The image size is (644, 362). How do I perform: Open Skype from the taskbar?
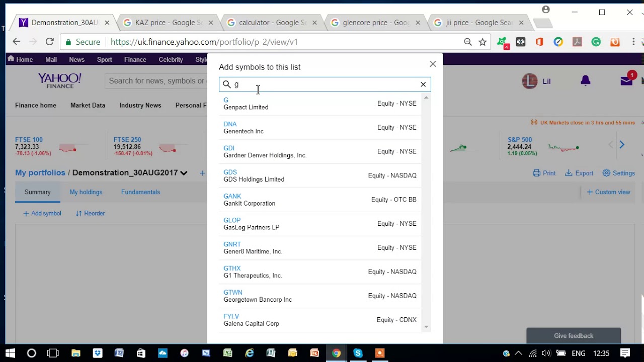click(x=358, y=353)
